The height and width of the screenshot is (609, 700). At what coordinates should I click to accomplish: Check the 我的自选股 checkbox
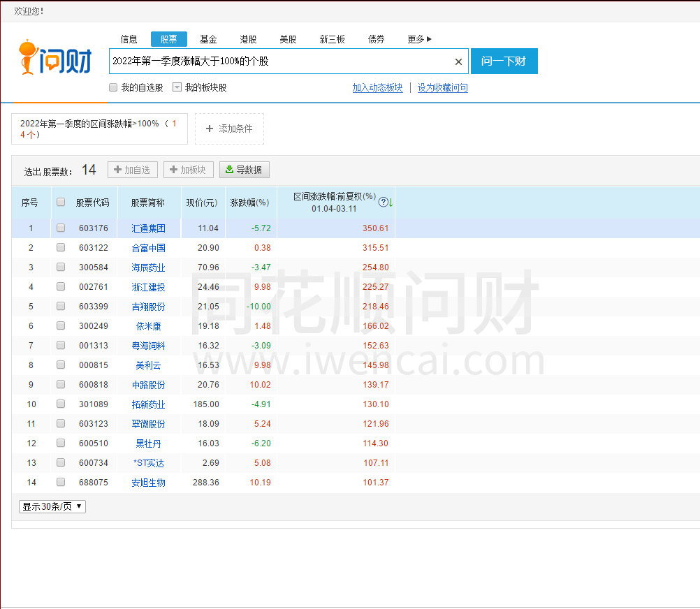(x=113, y=87)
